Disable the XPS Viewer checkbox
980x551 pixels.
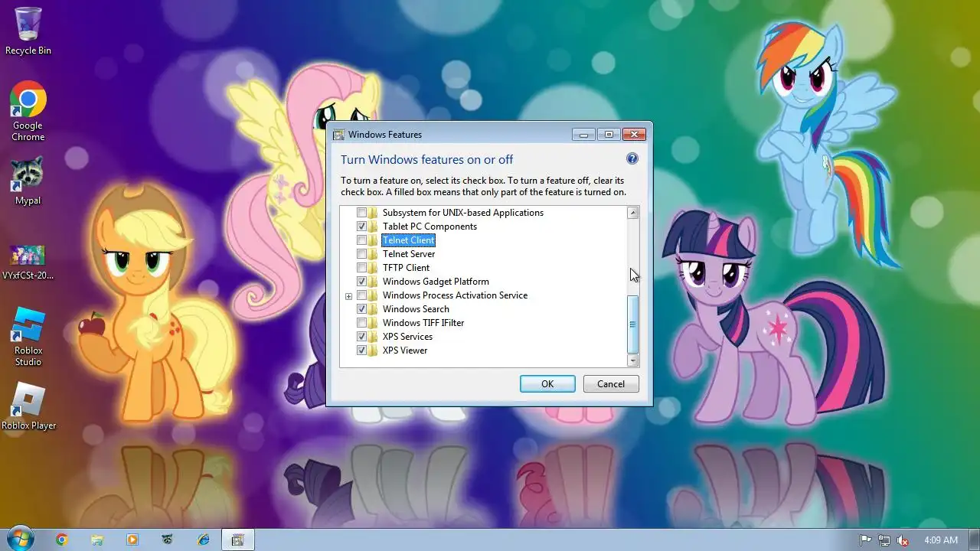(361, 350)
